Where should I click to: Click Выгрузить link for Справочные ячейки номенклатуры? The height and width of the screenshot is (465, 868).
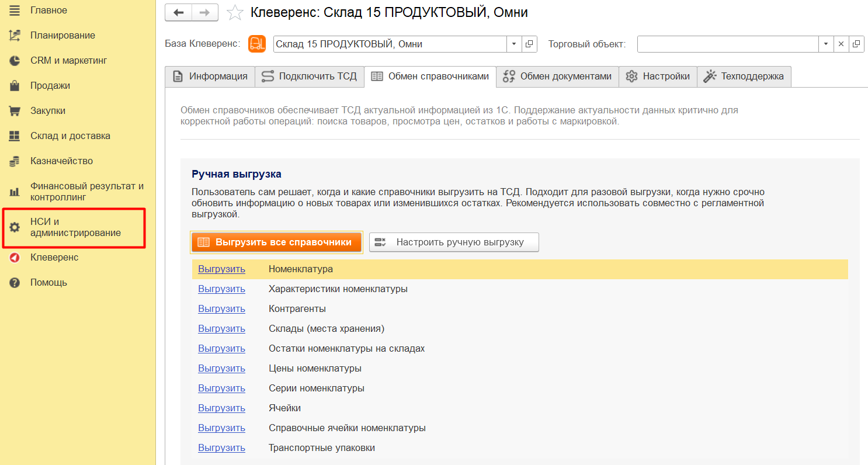(x=221, y=428)
